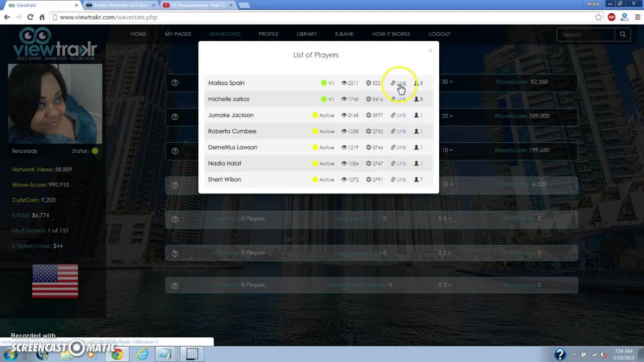
Task: Click the site Search input field
Action: point(586,35)
